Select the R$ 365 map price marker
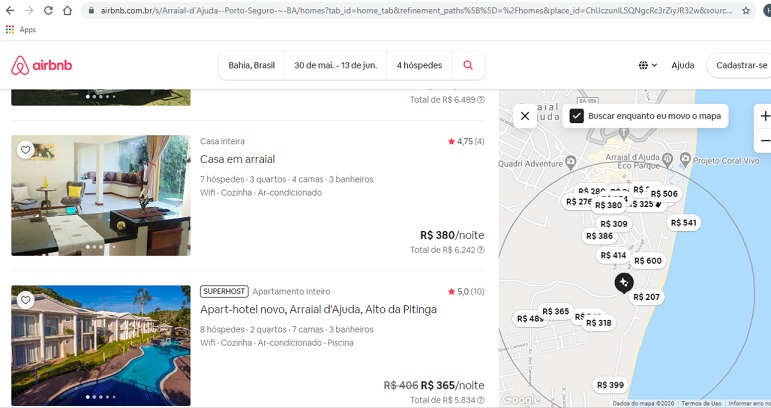The width and height of the screenshot is (771, 408). point(556,311)
